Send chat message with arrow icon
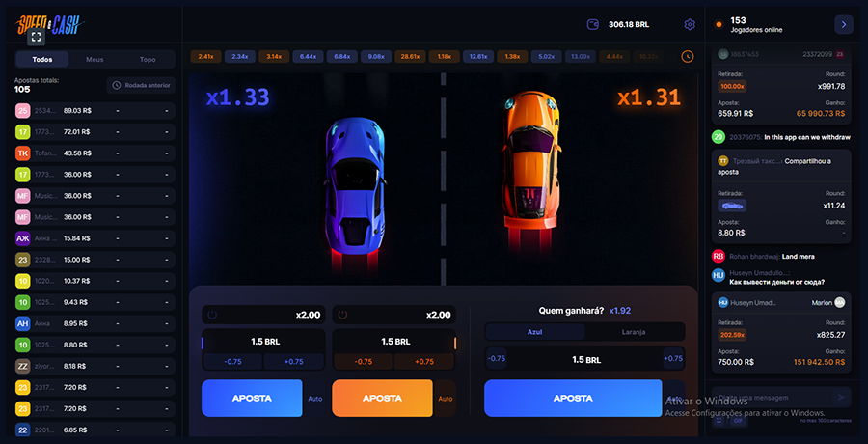Screen dimensions: 868x444 [841, 397]
